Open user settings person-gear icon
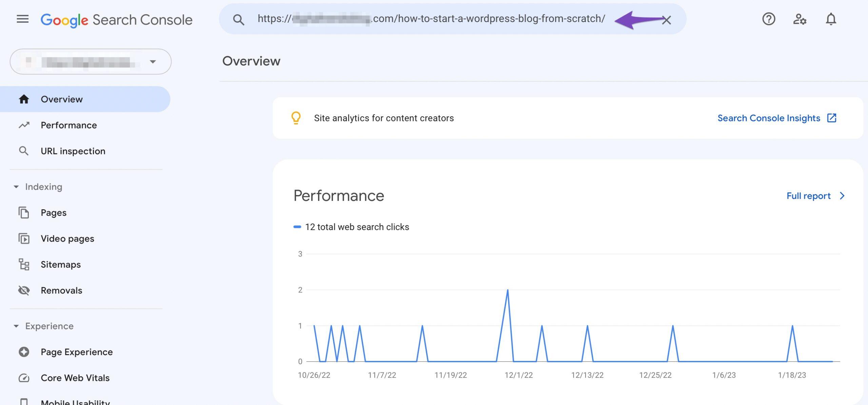 pyautogui.click(x=800, y=19)
